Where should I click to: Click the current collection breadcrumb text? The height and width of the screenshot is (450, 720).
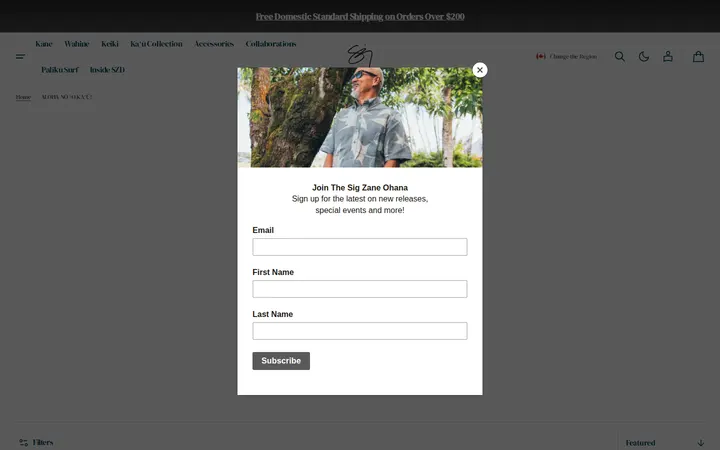[67, 97]
